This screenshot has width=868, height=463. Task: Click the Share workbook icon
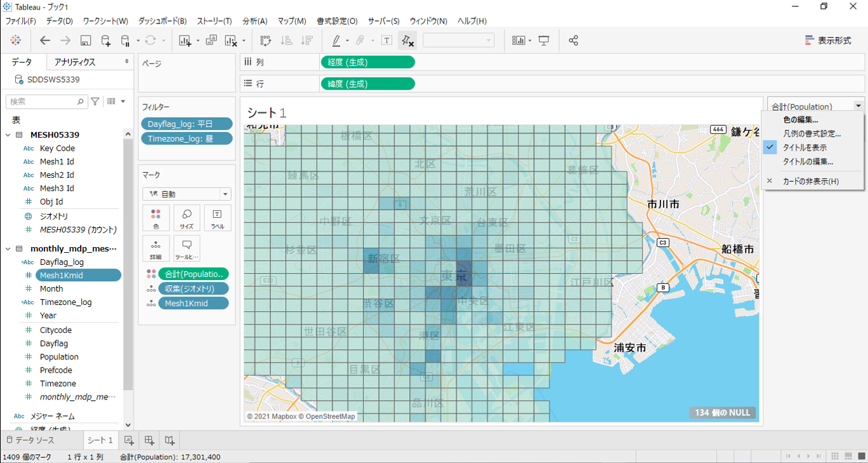point(574,41)
